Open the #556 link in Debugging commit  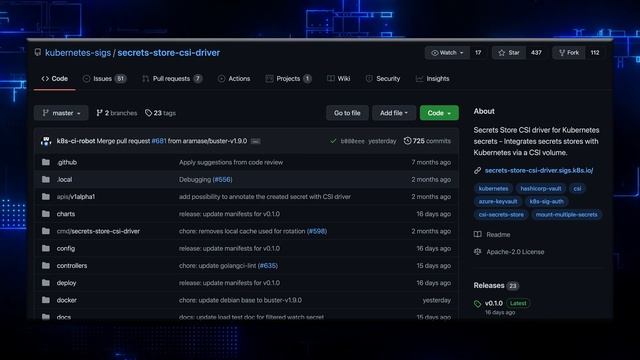point(222,179)
